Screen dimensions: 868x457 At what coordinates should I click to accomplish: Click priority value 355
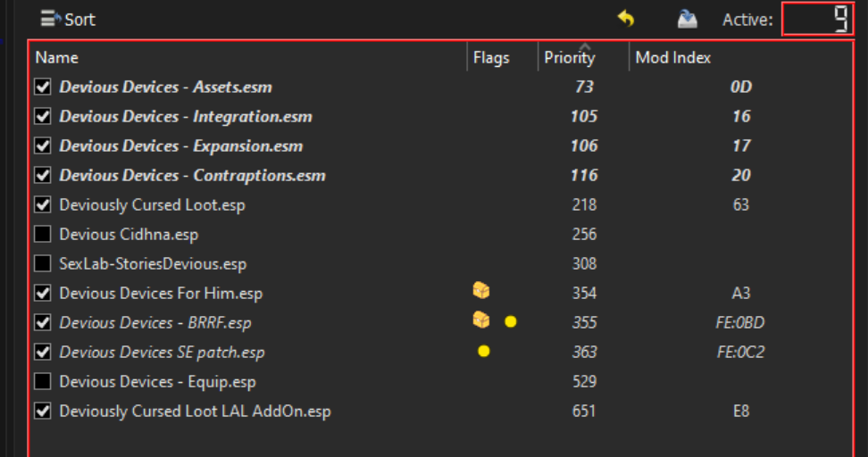pyautogui.click(x=584, y=322)
